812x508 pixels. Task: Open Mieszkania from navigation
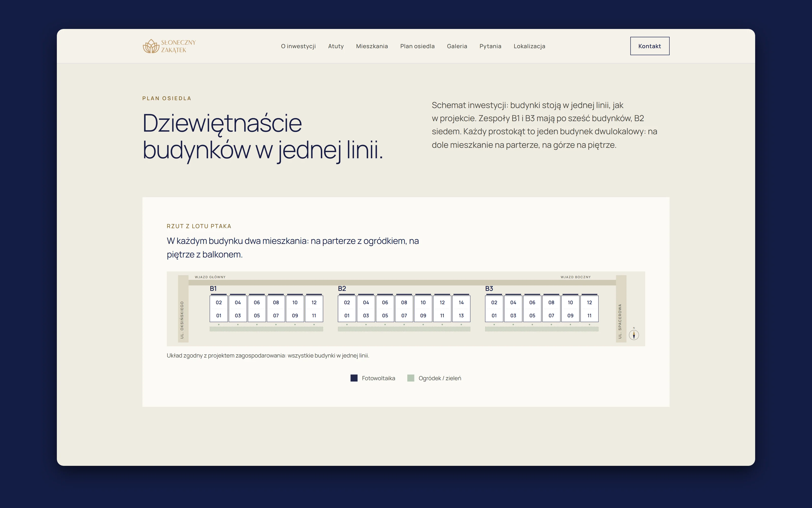tap(372, 46)
